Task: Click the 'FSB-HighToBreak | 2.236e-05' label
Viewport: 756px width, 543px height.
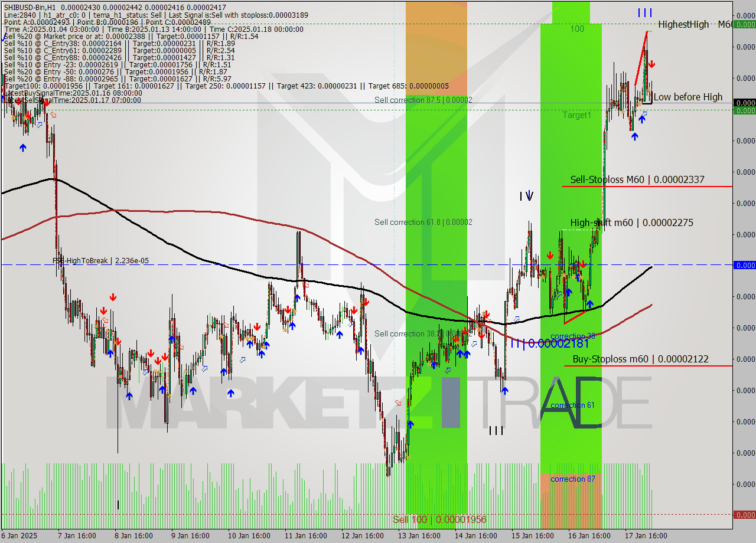Action: tap(100, 260)
